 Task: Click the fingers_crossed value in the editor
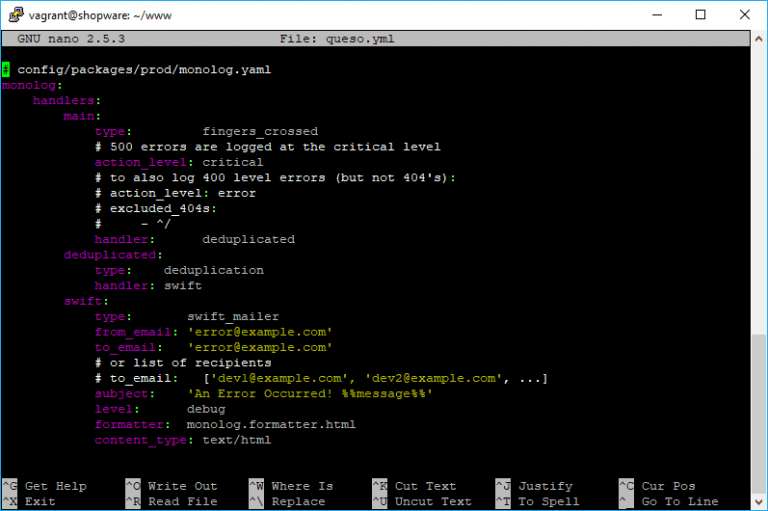[x=260, y=131]
